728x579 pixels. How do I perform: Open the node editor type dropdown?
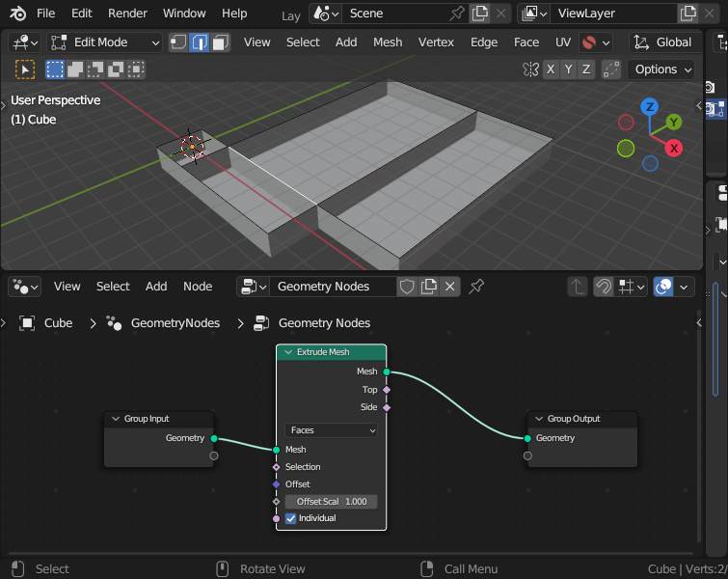(25, 287)
